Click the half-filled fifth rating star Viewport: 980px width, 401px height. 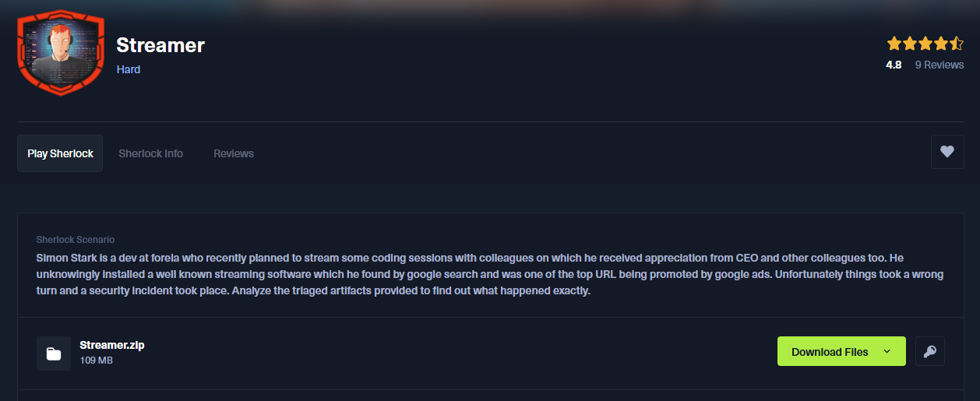pyautogui.click(x=957, y=44)
